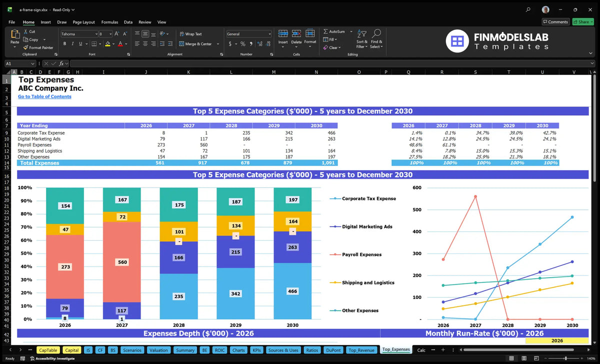This screenshot has height=364, width=600.
Task: Click the Comments button
Action: (555, 22)
